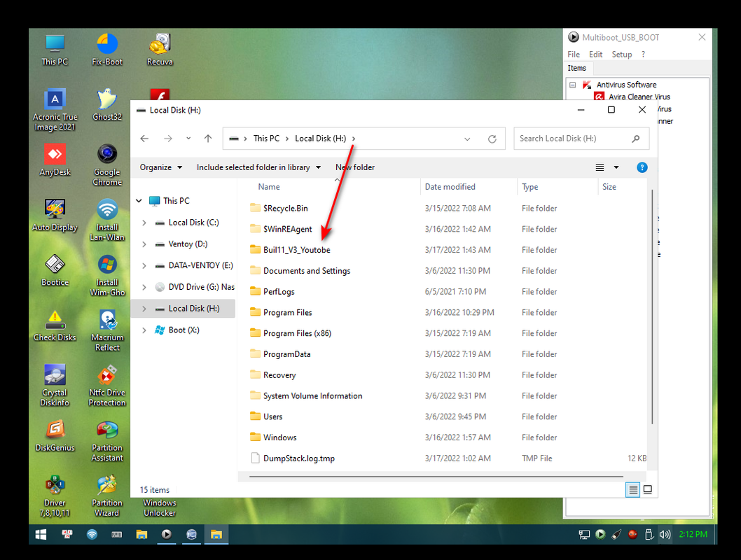Open the Edit menu in Multiboot_USB_BOOT
741x560 pixels.
coord(595,55)
